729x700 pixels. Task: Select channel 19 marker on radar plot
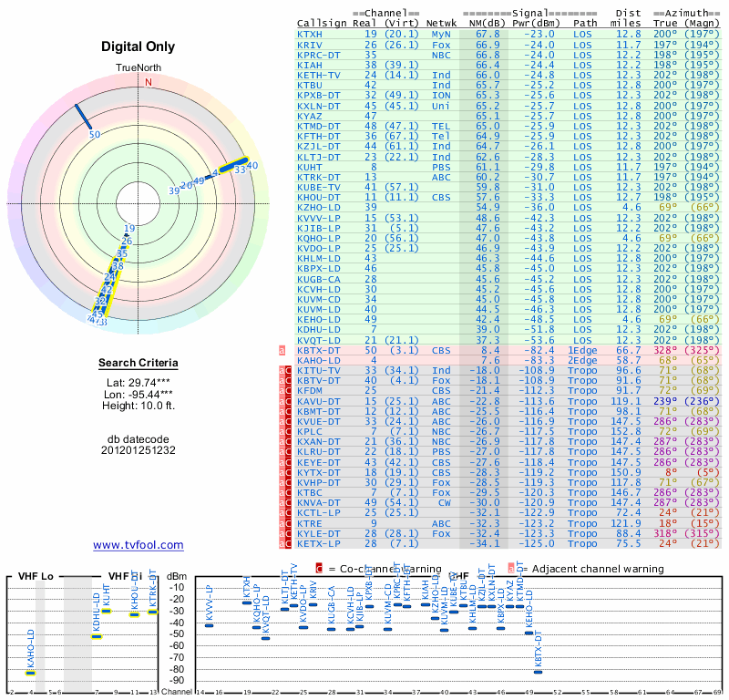point(129,229)
